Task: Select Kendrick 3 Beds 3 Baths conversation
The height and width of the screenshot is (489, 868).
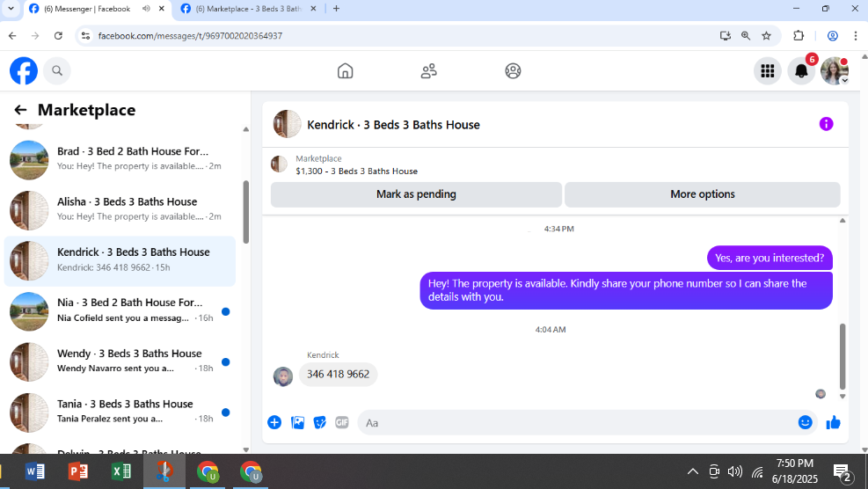Action: click(x=120, y=259)
